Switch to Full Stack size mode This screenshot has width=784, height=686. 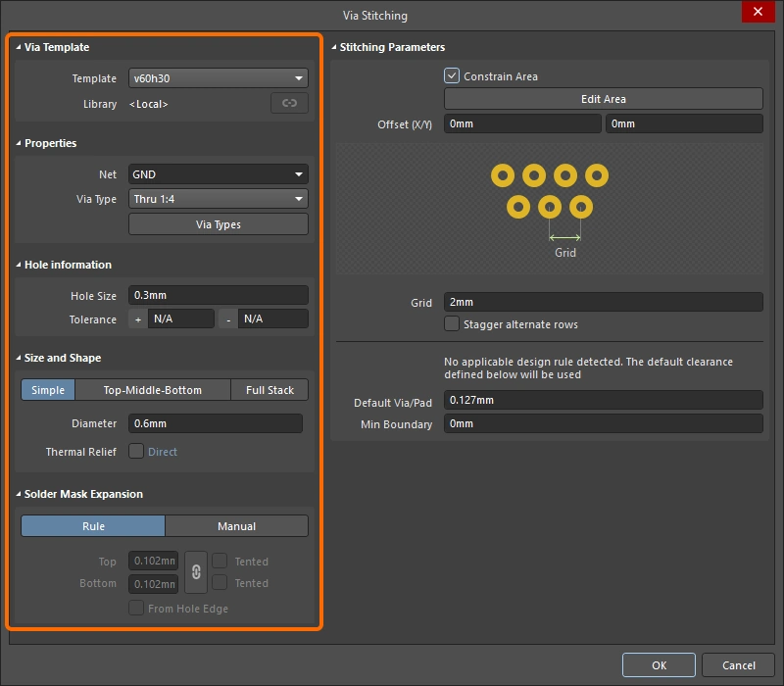coord(269,390)
